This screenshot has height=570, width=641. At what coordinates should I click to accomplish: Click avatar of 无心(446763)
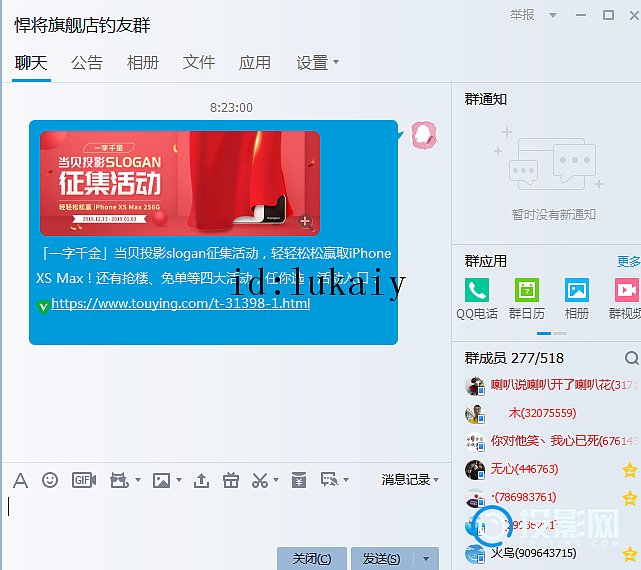click(x=475, y=470)
